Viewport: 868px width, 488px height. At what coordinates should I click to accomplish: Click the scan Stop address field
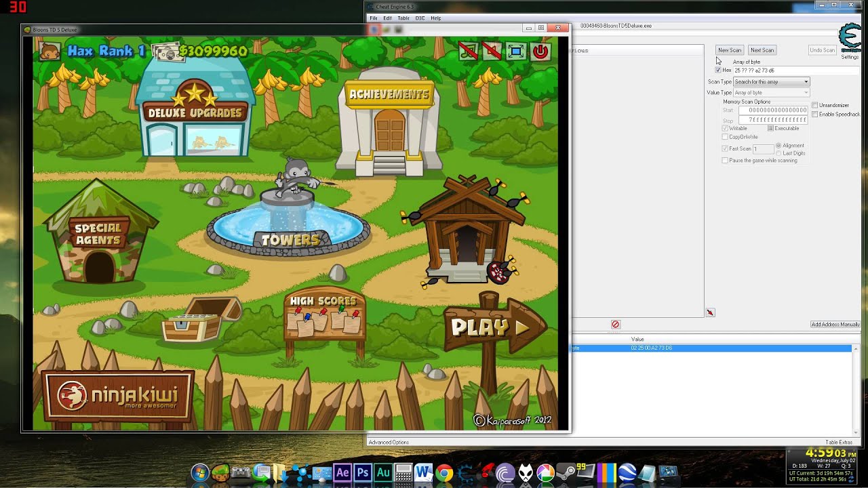(773, 120)
